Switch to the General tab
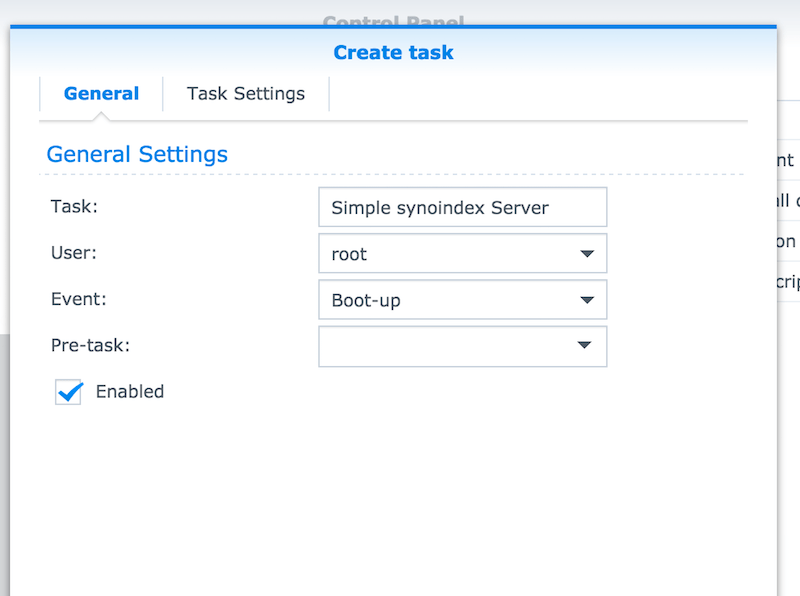Screen dimensions: 800x596 click(101, 94)
